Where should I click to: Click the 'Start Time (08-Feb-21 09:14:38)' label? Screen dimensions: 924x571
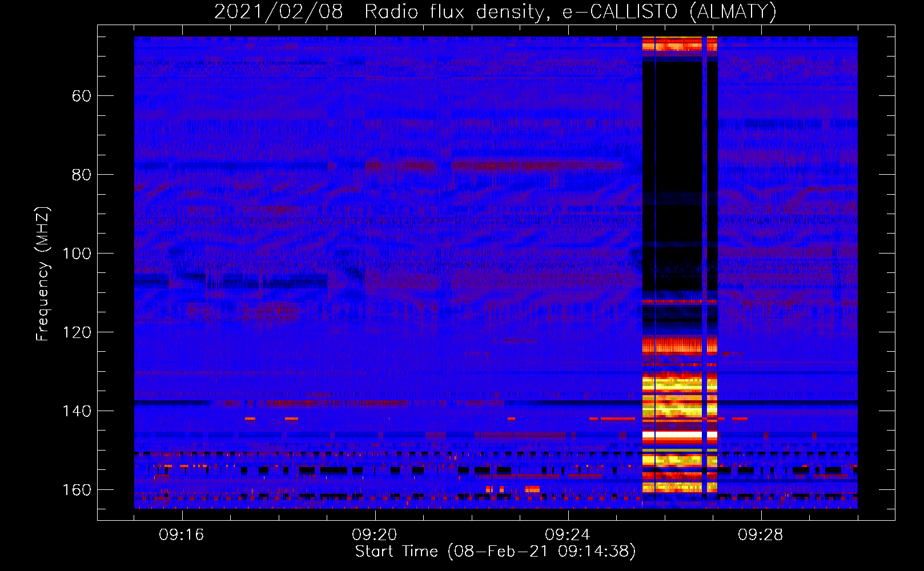click(x=495, y=552)
